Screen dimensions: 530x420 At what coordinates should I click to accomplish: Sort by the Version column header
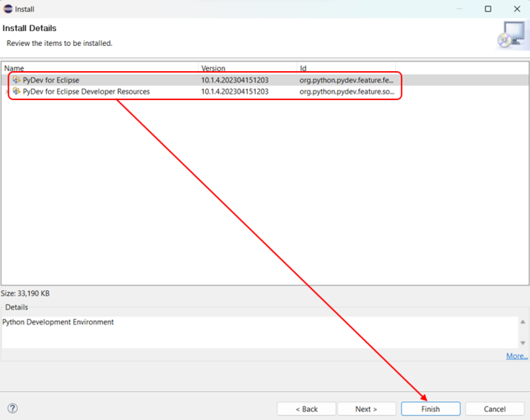point(248,68)
